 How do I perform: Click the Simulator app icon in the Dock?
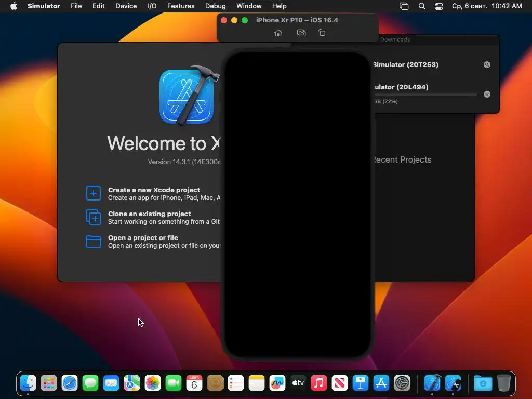click(x=453, y=383)
